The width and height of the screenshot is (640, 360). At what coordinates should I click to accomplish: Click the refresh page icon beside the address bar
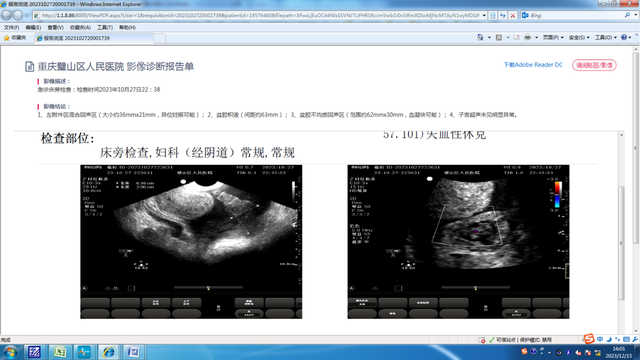point(503,16)
